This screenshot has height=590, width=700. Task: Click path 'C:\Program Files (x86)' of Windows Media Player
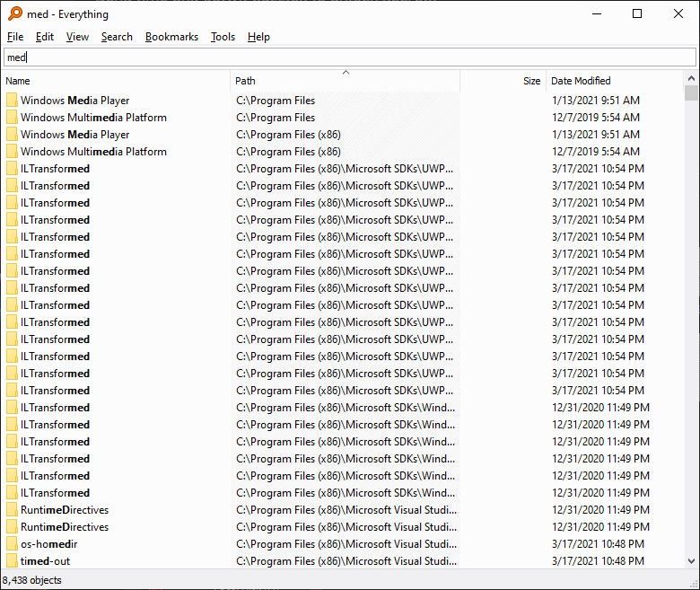288,135
